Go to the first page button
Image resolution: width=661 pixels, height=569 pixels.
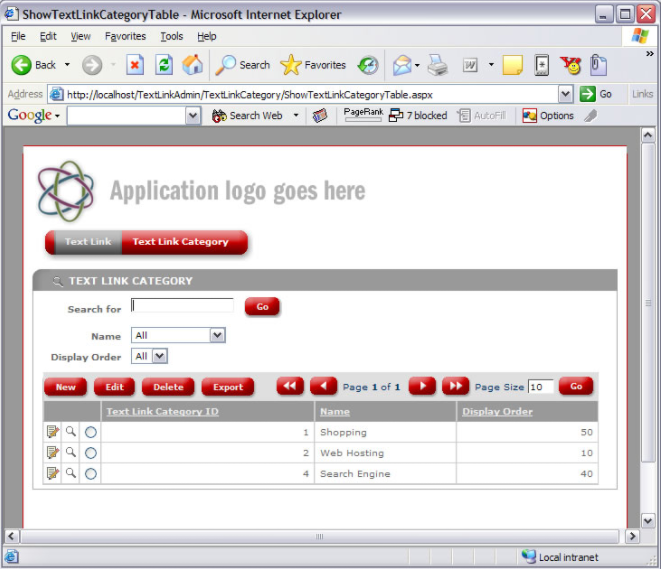290,386
